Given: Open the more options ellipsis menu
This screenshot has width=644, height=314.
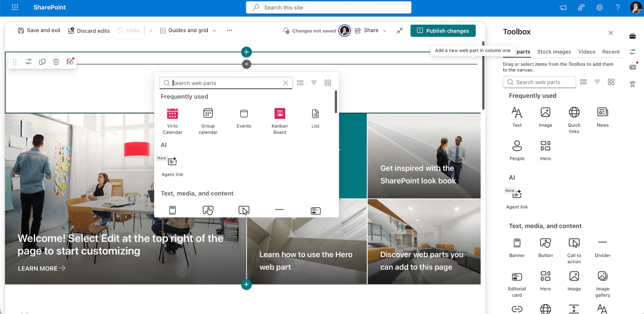Looking at the screenshot, I should click(x=229, y=30).
